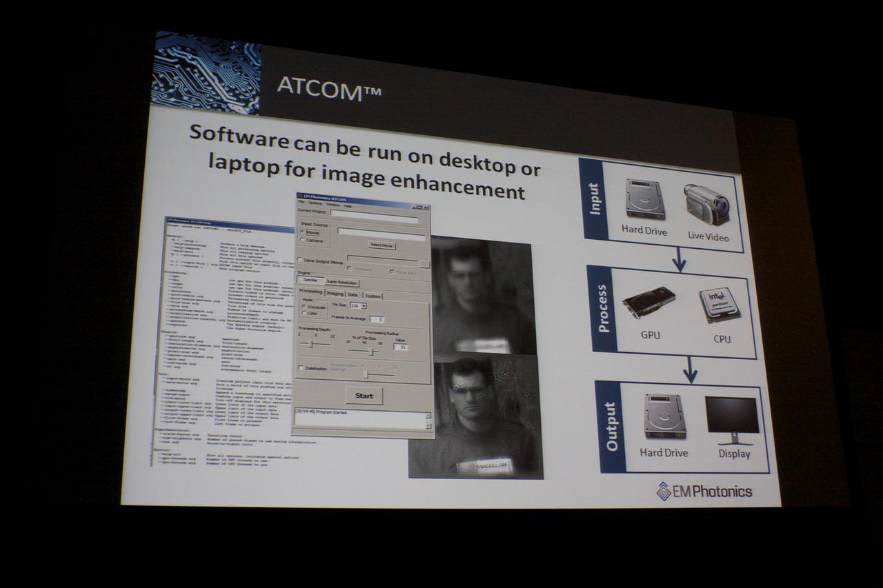Open the System tab
Viewport: 883px width, 588px height.
[x=373, y=296]
